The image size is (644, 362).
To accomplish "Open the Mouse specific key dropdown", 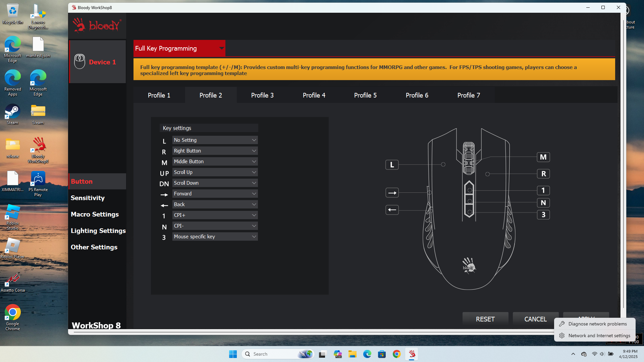I will (x=215, y=237).
